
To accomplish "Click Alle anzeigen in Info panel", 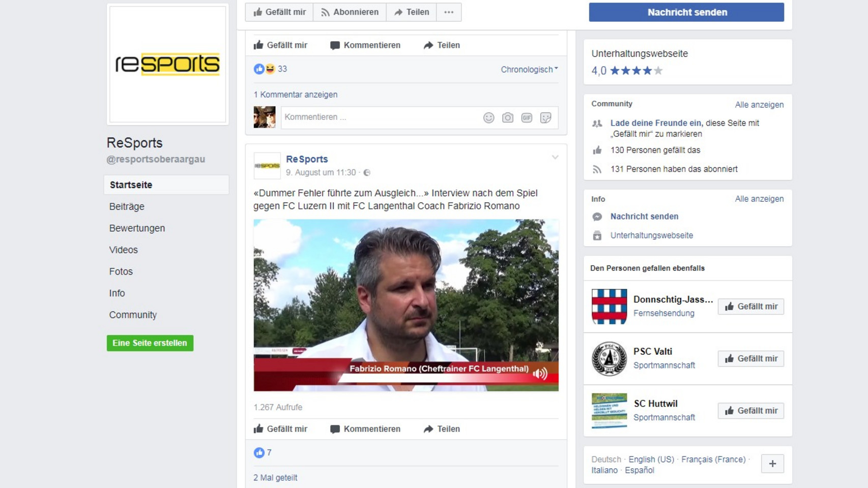I will click(759, 199).
